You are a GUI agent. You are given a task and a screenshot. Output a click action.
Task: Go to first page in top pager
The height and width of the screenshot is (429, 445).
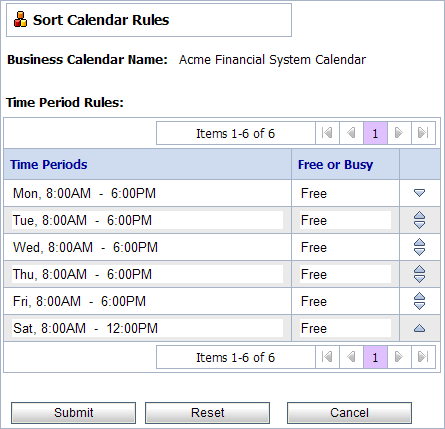327,133
